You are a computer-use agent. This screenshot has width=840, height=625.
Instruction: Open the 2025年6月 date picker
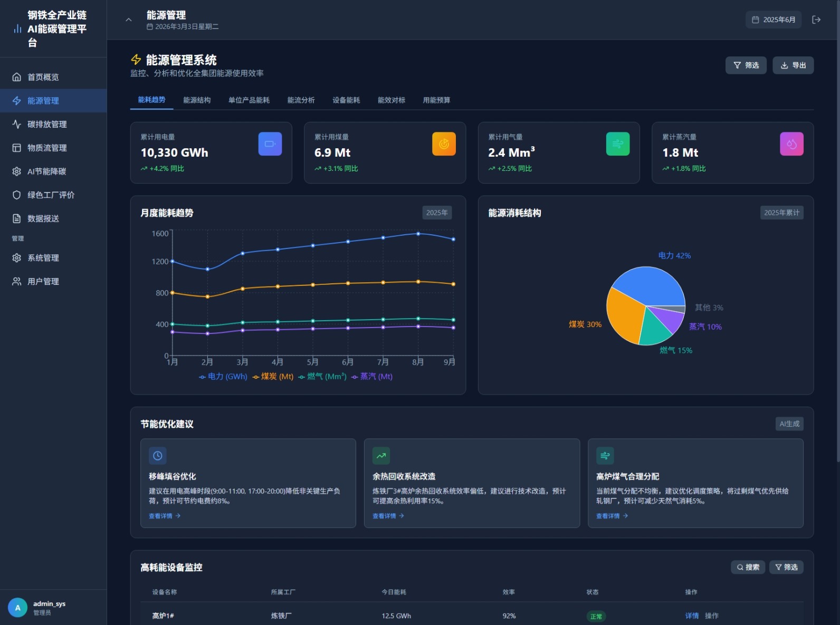coord(774,20)
